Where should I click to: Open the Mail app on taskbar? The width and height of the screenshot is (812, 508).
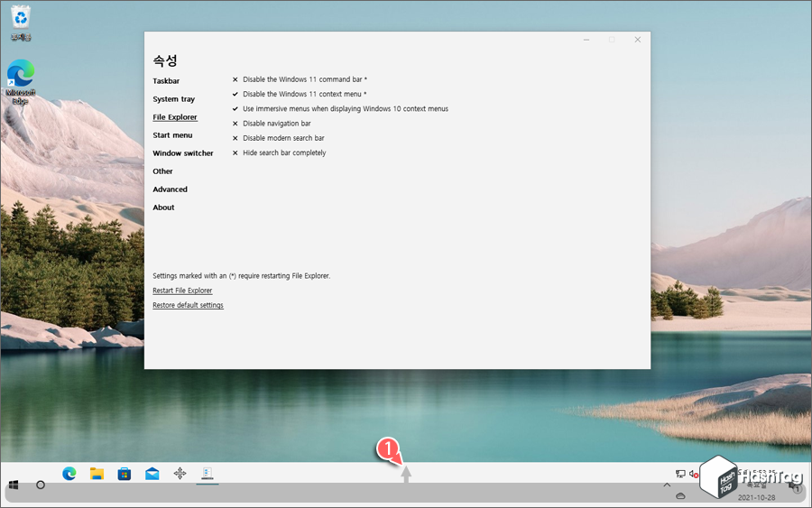152,474
